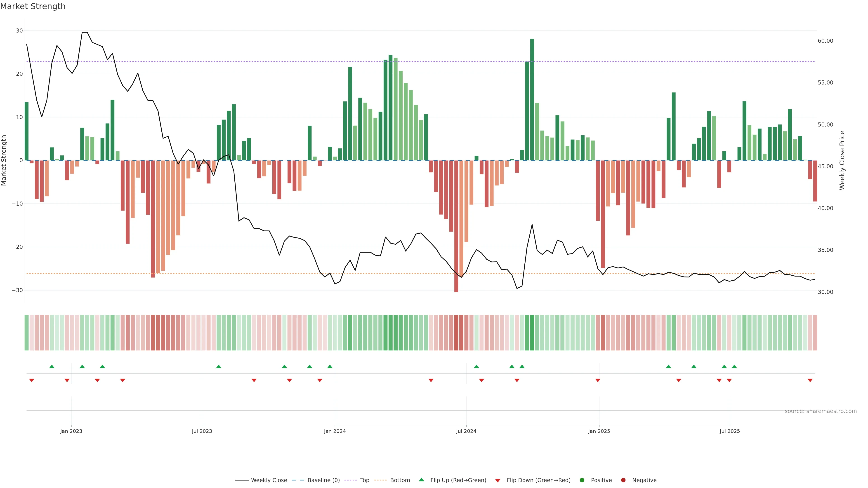868x488 pixels.
Task: Click Negative red circle legend icon
Action: [623, 480]
